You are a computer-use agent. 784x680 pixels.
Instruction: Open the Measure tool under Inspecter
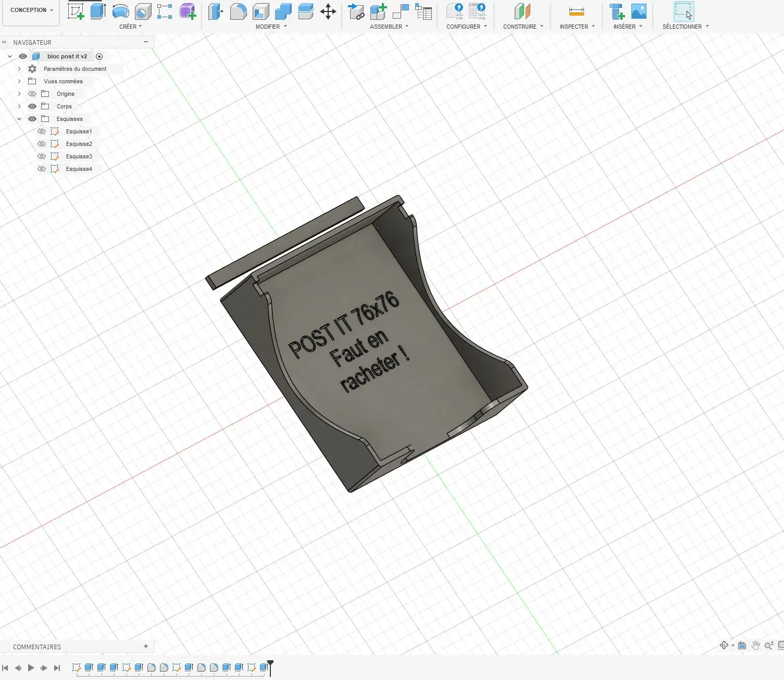click(576, 11)
